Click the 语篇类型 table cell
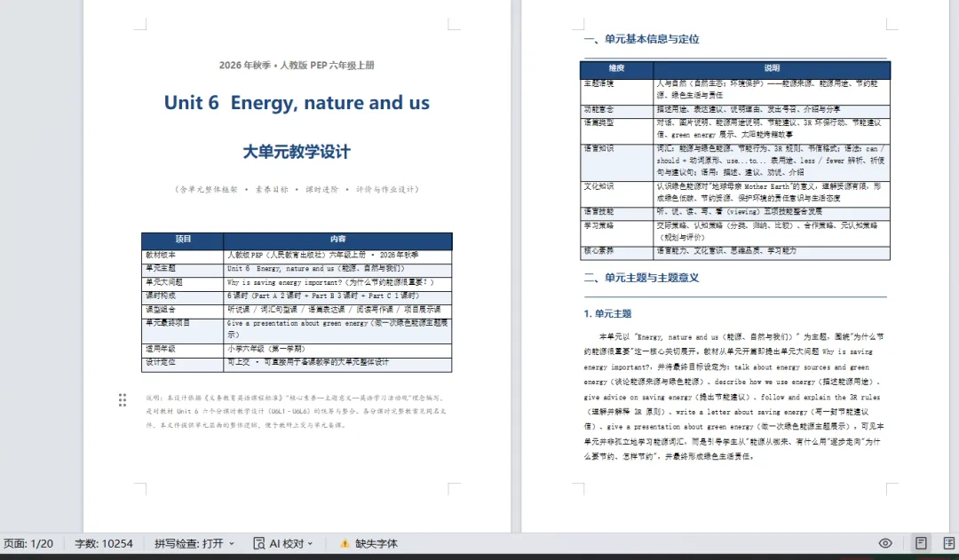This screenshot has height=560, width=959. pos(616,130)
